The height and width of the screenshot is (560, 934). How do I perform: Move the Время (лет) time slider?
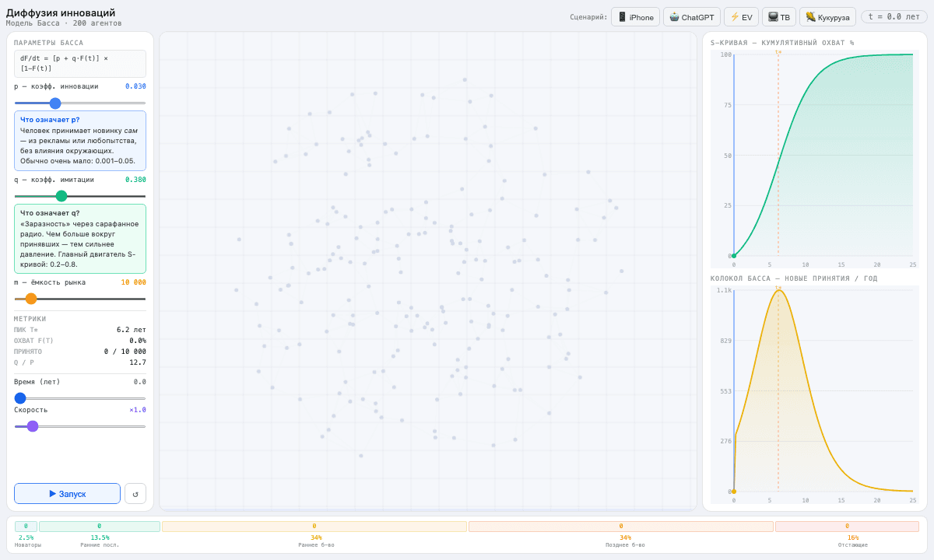click(x=80, y=398)
